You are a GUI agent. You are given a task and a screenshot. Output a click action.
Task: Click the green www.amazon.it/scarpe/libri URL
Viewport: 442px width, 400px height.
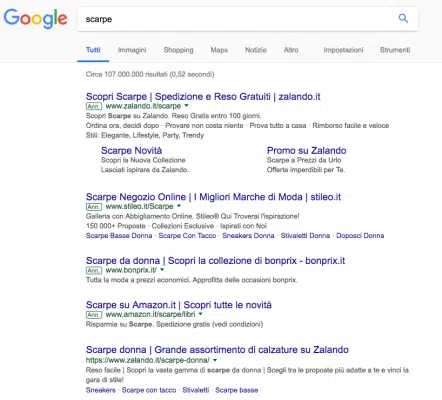[150, 314]
